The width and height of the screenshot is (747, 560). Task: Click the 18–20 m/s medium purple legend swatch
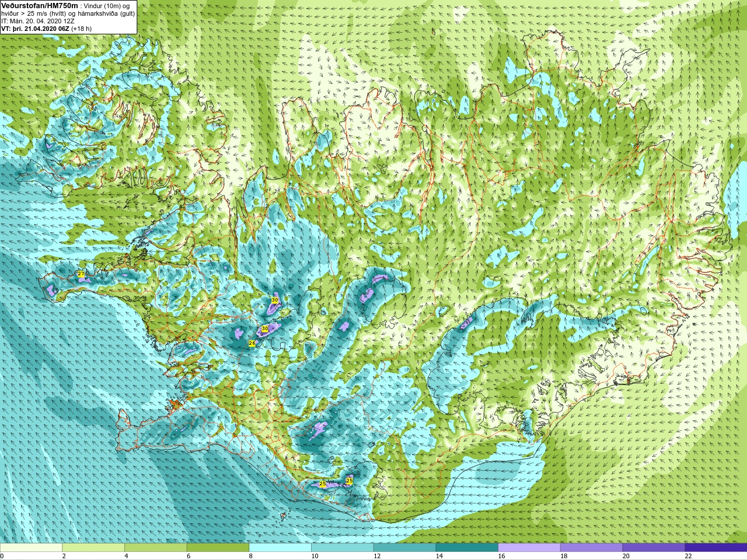pyautogui.click(x=591, y=548)
